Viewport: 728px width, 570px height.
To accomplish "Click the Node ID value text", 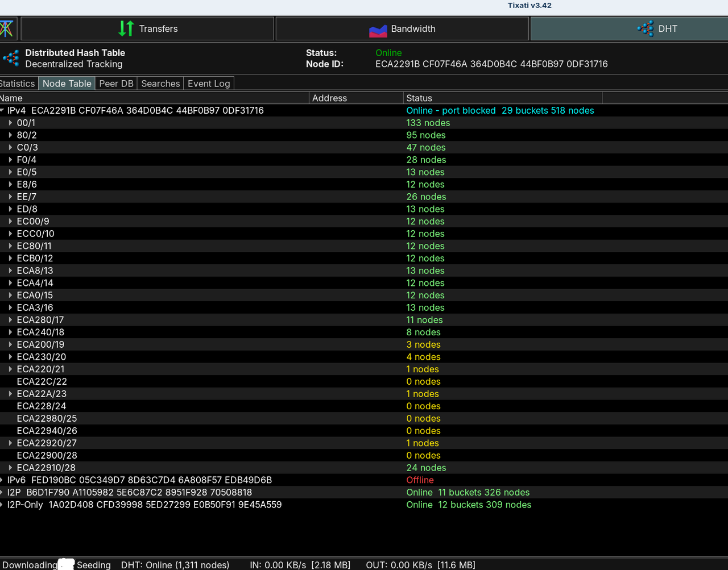I will point(491,64).
